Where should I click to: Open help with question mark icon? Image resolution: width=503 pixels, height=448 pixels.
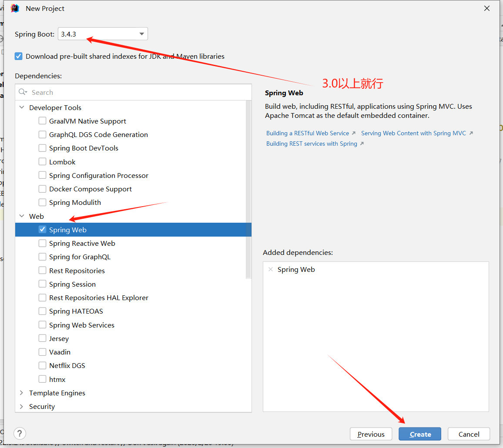[20, 434]
